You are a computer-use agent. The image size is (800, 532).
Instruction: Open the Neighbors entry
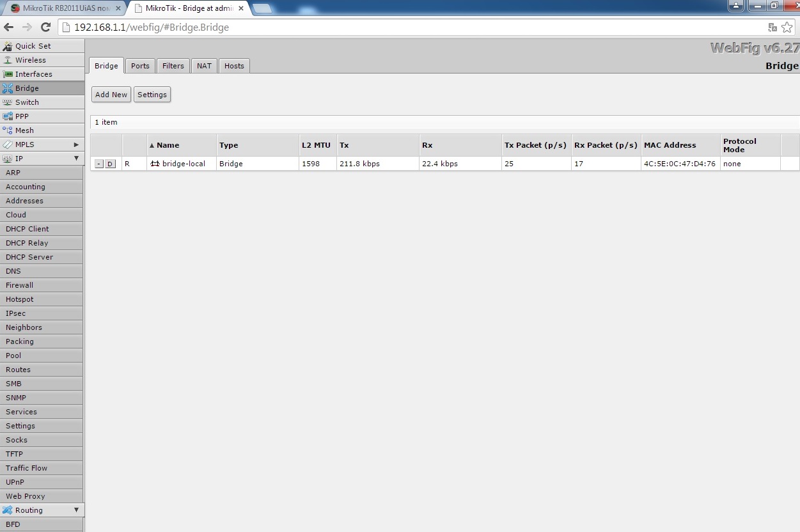42,327
